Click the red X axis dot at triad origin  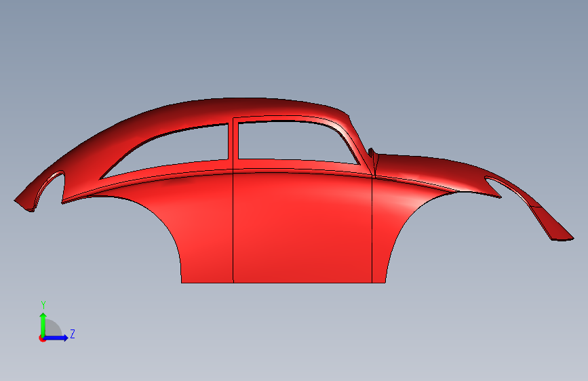42,338
